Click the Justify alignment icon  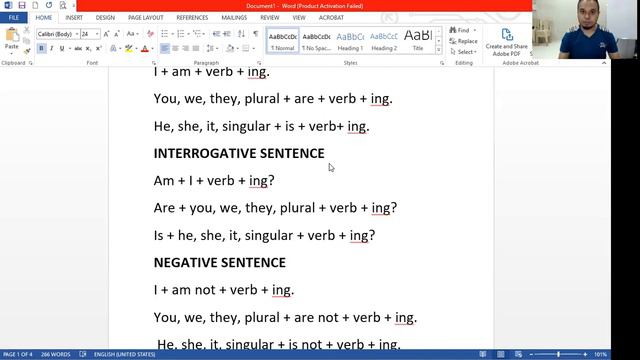(x=196, y=49)
